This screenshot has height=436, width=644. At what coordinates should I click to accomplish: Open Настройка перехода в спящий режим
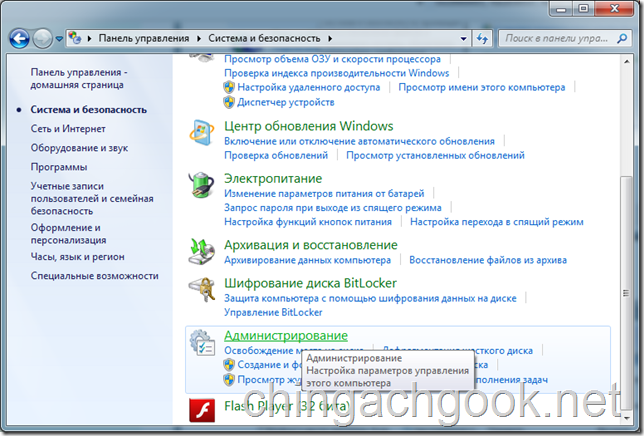tap(497, 222)
